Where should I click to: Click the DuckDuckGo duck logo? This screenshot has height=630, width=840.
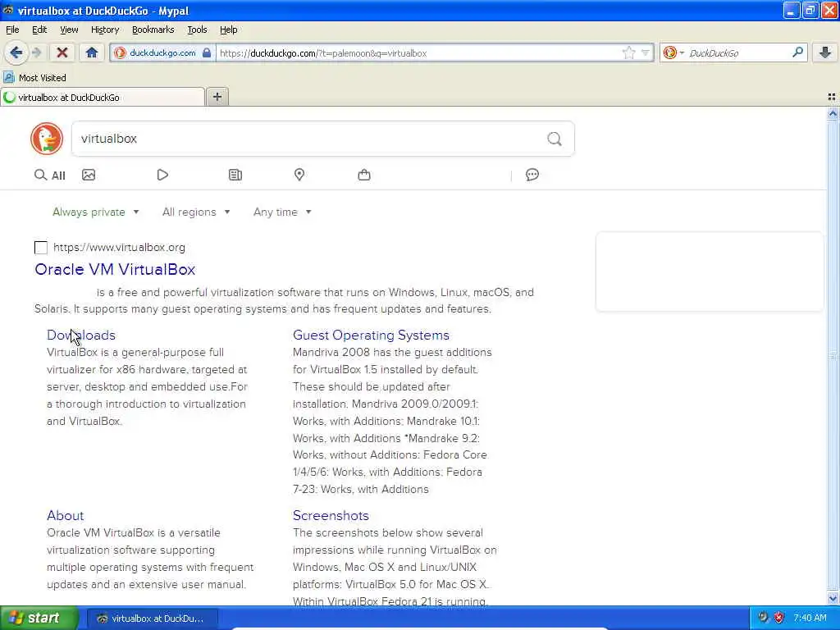(x=47, y=139)
